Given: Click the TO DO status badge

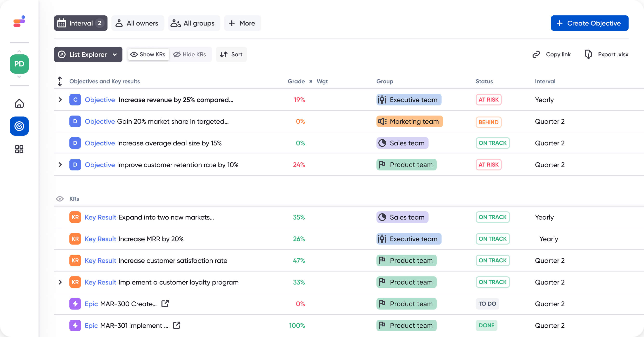Looking at the screenshot, I should coord(487,304).
